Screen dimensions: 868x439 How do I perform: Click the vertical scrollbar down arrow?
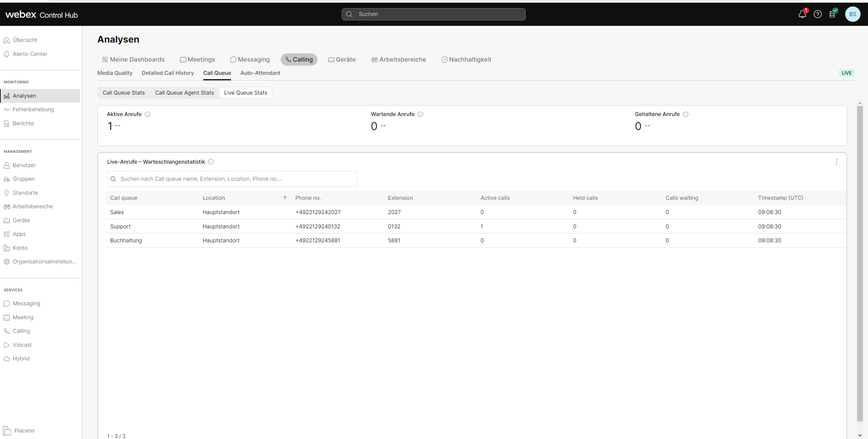tap(860, 436)
